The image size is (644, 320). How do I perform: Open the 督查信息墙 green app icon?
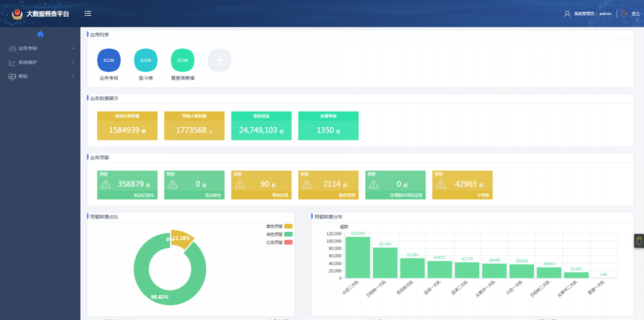pyautogui.click(x=182, y=60)
